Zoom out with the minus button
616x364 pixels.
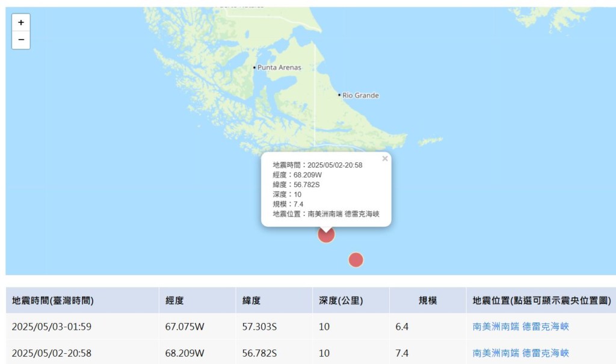pyautogui.click(x=21, y=40)
